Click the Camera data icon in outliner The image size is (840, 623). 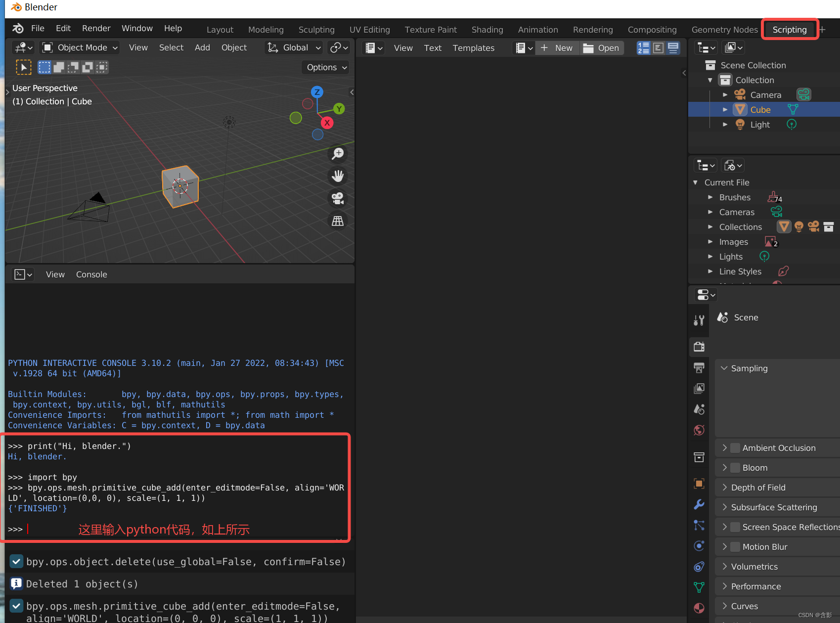804,94
